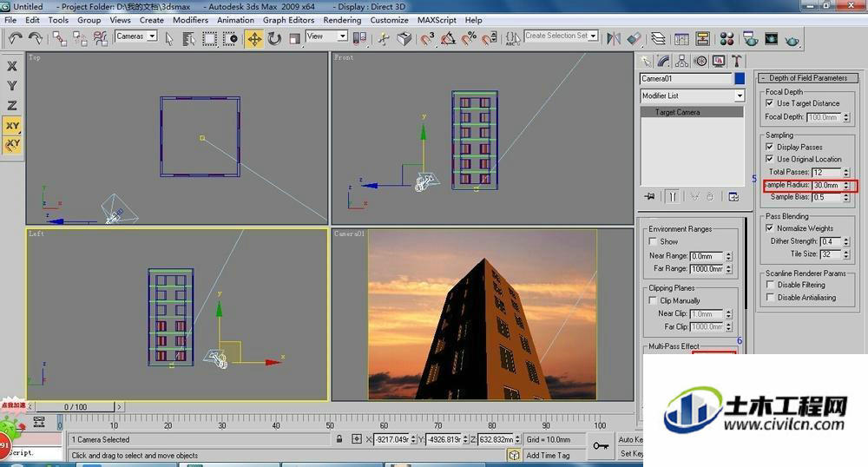Screen dimensions: 868x467
Task: Open the MAXScript menu
Action: click(x=437, y=20)
